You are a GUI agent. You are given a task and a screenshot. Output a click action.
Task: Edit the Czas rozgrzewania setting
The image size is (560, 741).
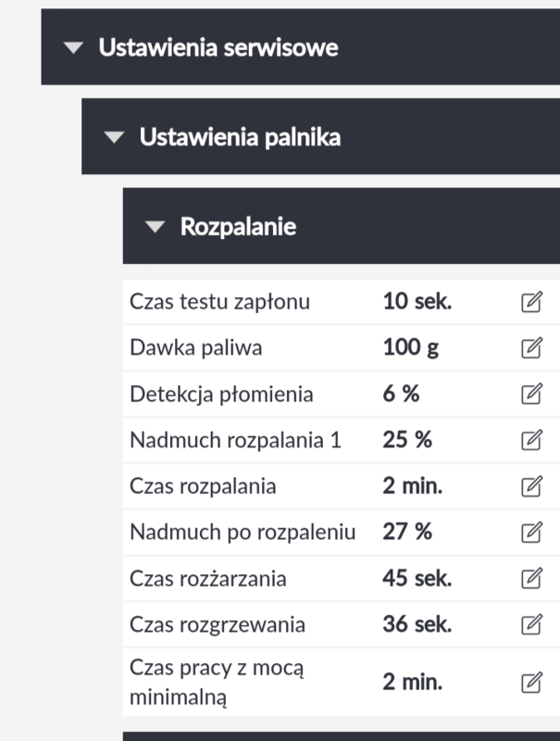pos(530,624)
